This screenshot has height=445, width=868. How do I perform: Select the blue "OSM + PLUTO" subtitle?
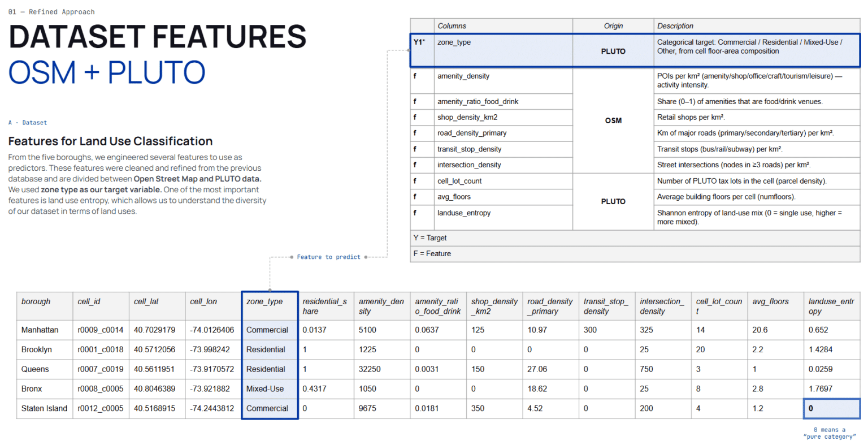tap(107, 73)
